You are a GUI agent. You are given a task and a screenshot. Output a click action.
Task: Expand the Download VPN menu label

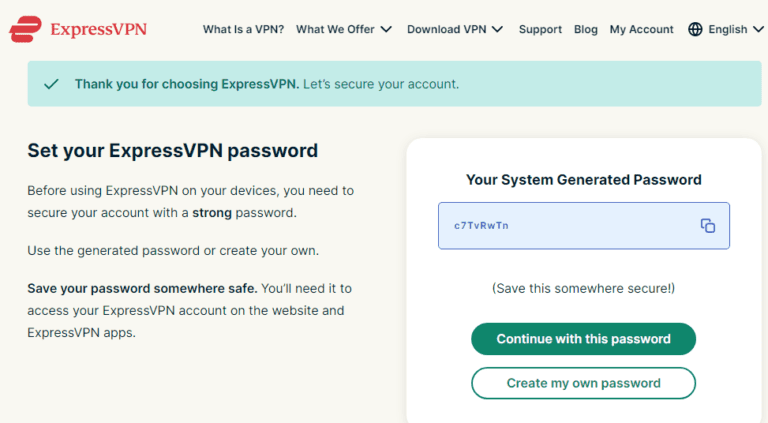(447, 29)
